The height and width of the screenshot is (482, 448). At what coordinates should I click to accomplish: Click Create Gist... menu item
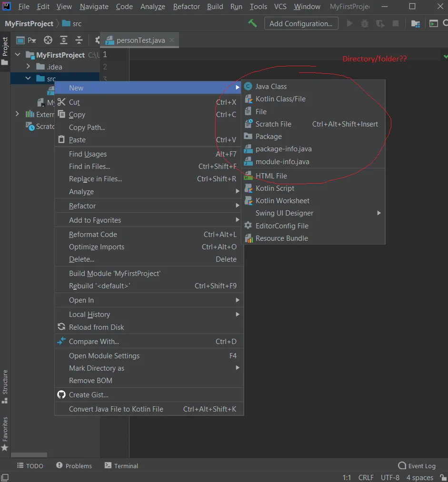pos(149,395)
